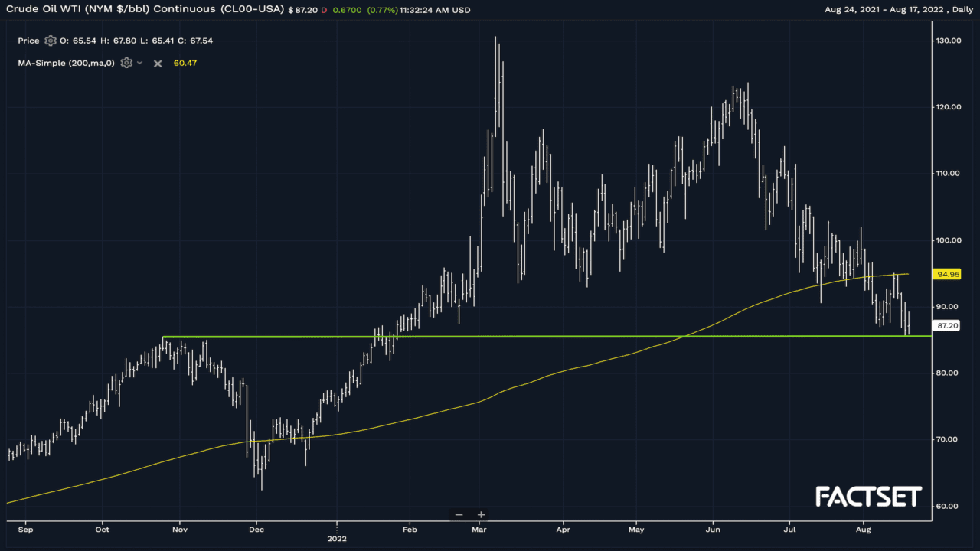Open MA-Simple indicator settings gear

[126, 63]
